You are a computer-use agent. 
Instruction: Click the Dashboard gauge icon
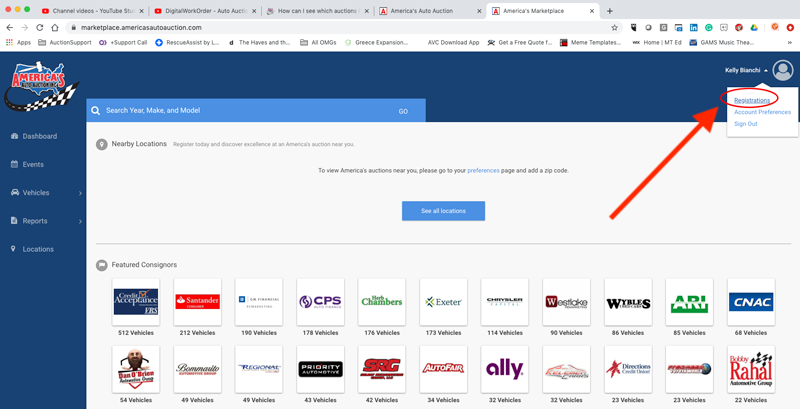coord(14,136)
